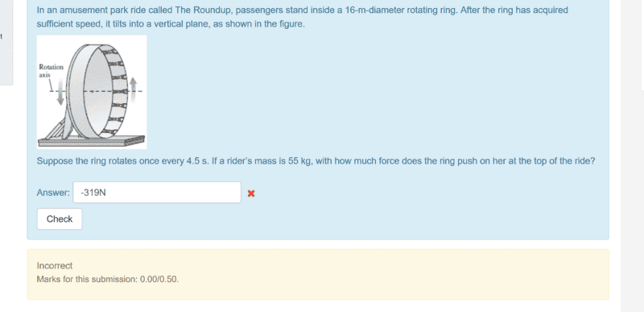The image size is (644, 312).
Task: Click the question sentence beginning Suppose the ring rotates
Action: 316,160
